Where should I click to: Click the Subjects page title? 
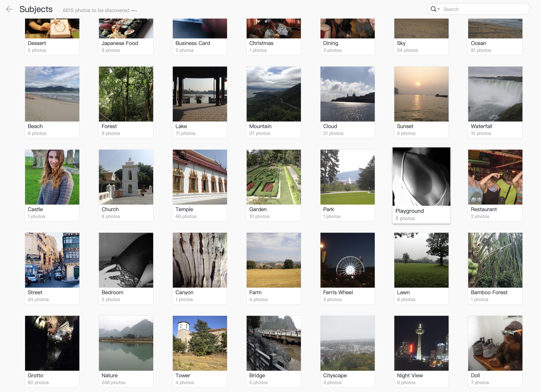click(x=36, y=9)
